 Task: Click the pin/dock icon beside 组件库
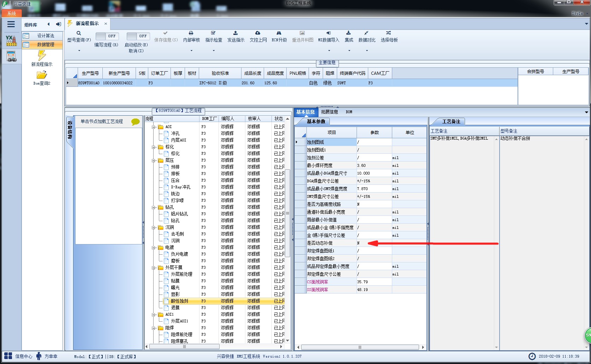(x=59, y=24)
